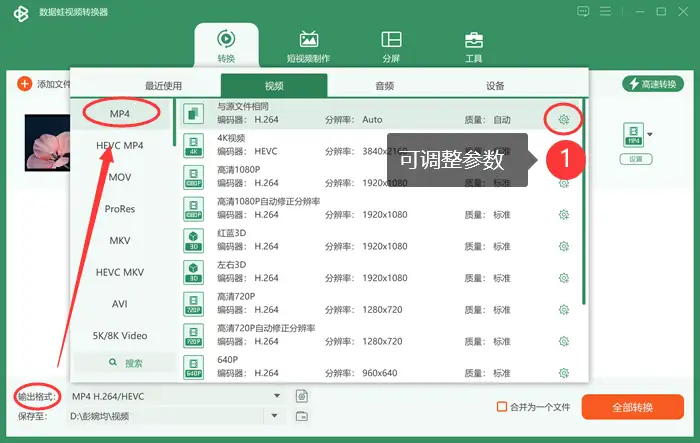This screenshot has width=700, height=443.
Task: Click the 全部转换 convert all button
Action: 633,407
